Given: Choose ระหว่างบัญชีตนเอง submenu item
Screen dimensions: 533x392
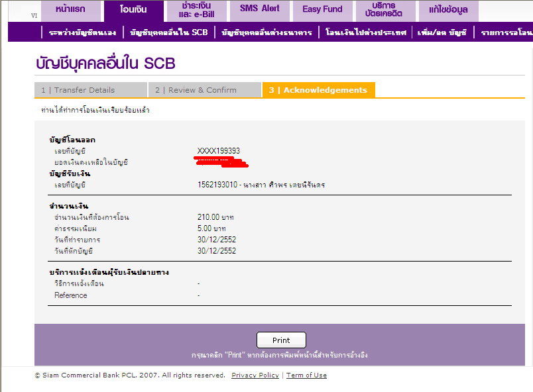Looking at the screenshot, I should tap(83, 32).
